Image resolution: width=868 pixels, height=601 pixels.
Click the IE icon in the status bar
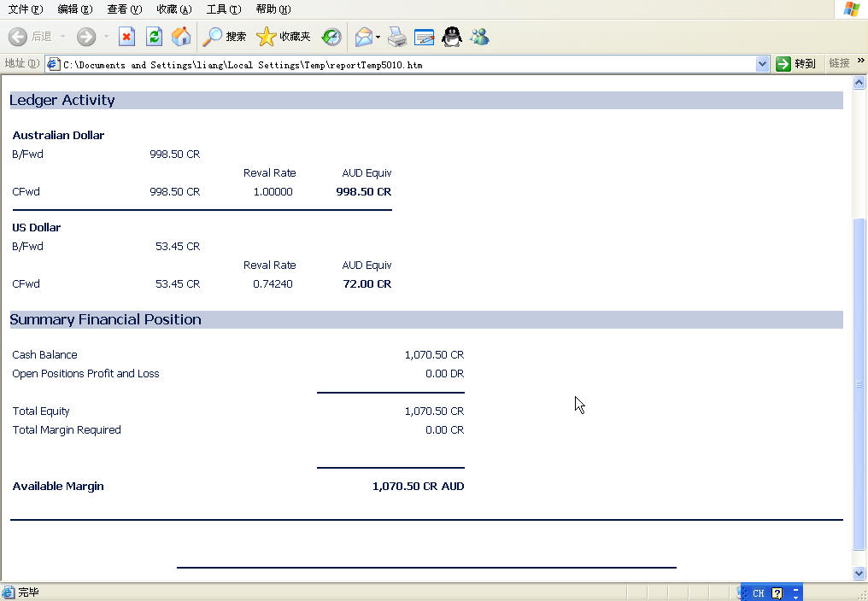click(x=8, y=592)
